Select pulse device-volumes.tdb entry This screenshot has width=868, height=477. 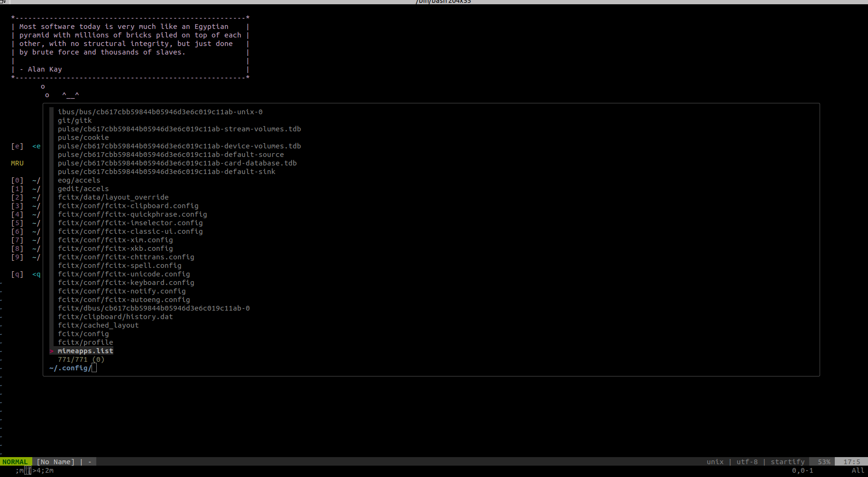point(179,146)
